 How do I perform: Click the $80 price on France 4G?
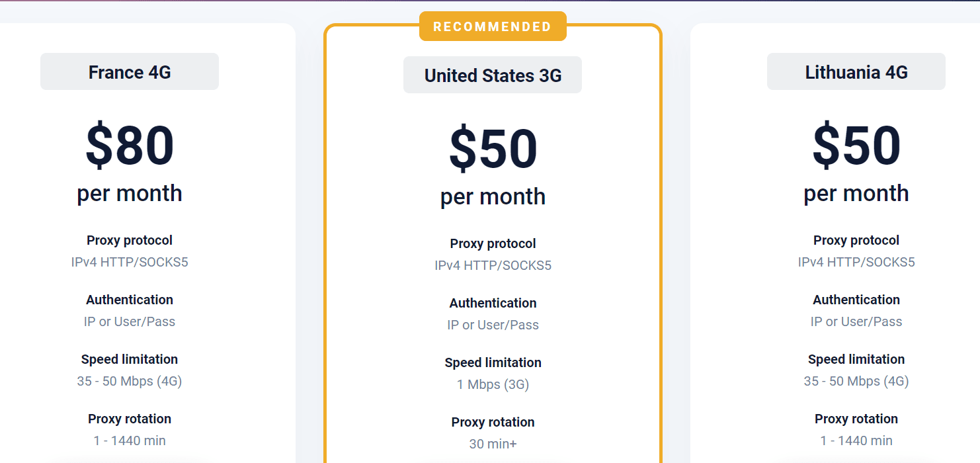tap(130, 146)
